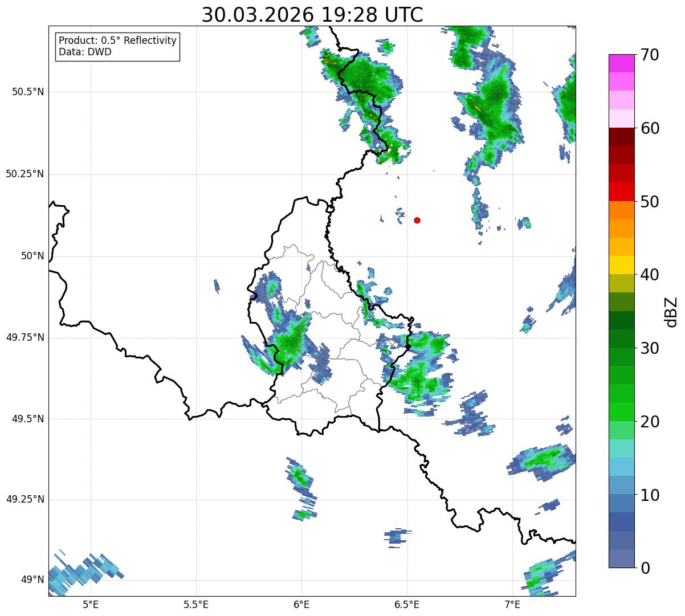Screen dimensions: 685x616
Task: Click the 'Data: DWD' line
Action: click(x=85, y=52)
